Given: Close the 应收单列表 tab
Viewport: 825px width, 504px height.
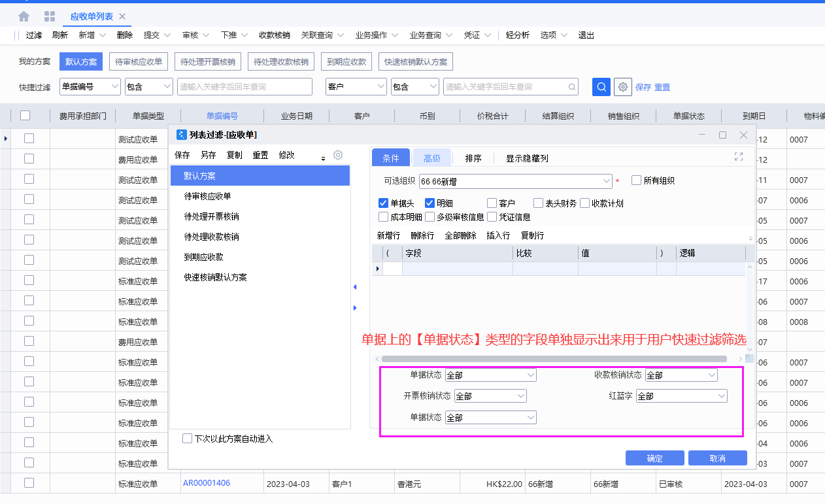Looking at the screenshot, I should click(x=122, y=16).
